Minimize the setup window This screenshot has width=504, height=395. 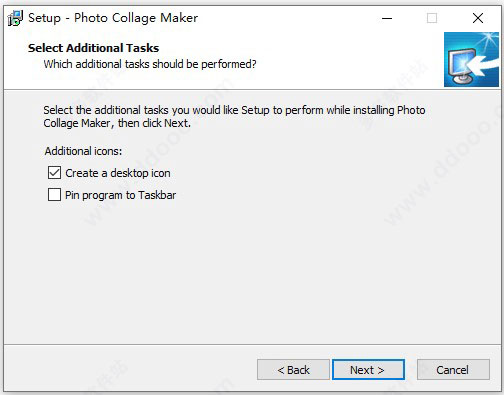[387, 18]
